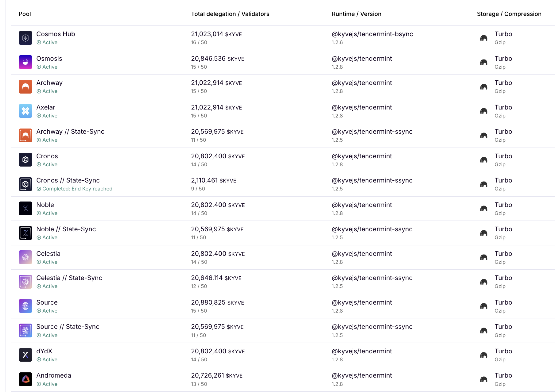
Task: Click the Turbo storage icon in Celestia row
Action: pyautogui.click(x=484, y=257)
